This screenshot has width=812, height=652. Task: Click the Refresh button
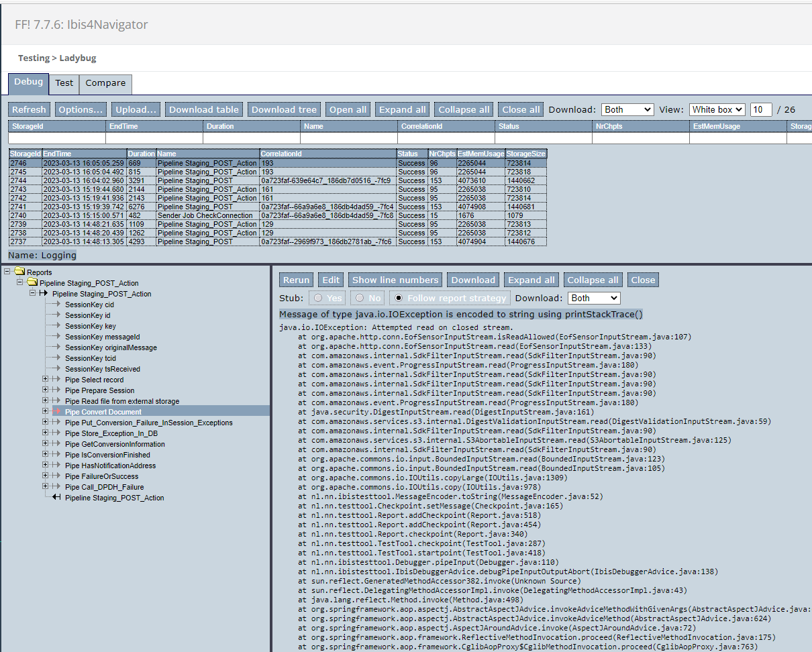[29, 109]
